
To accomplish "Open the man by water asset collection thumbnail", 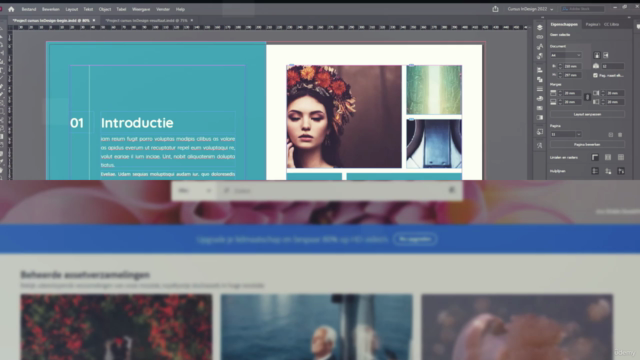I will [x=317, y=327].
